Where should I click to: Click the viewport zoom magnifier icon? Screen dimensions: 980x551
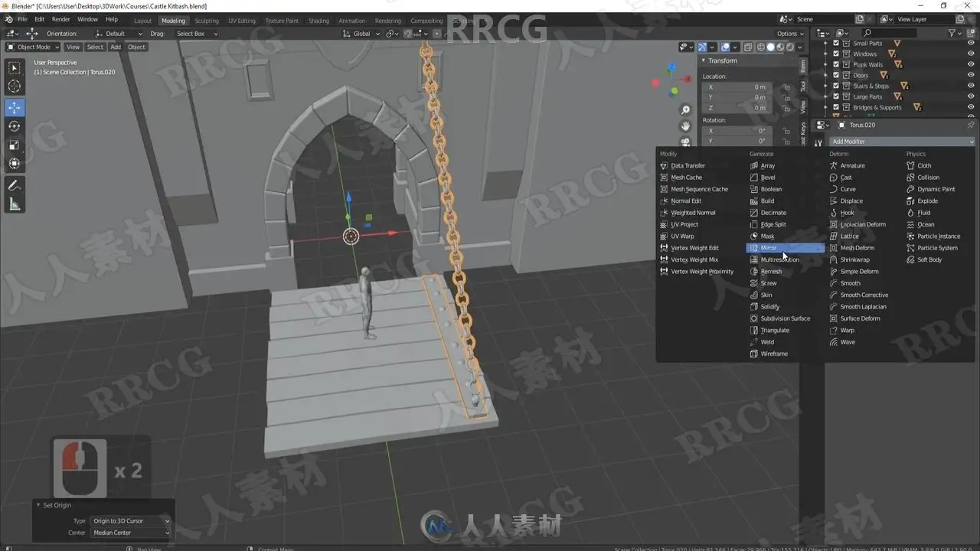(685, 110)
